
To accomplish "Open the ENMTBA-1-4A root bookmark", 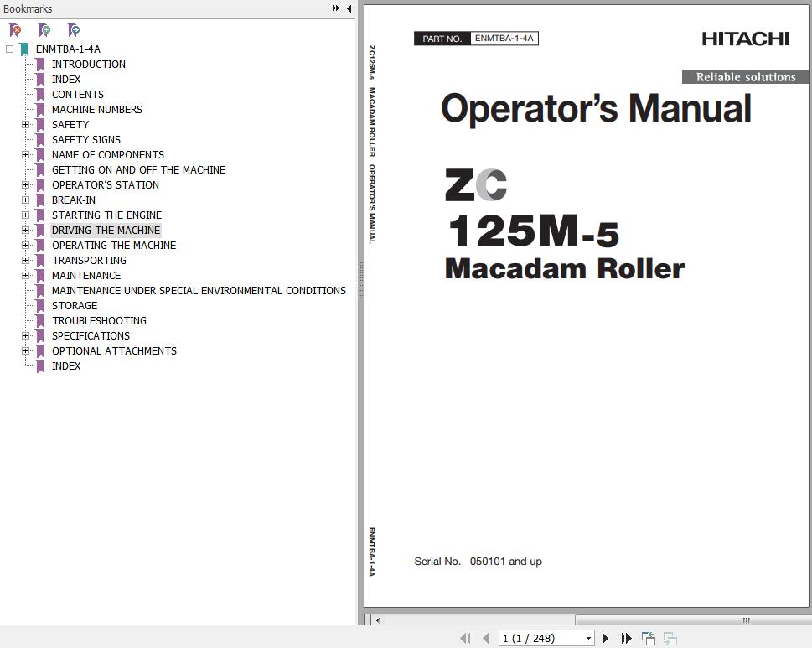I will (x=68, y=49).
